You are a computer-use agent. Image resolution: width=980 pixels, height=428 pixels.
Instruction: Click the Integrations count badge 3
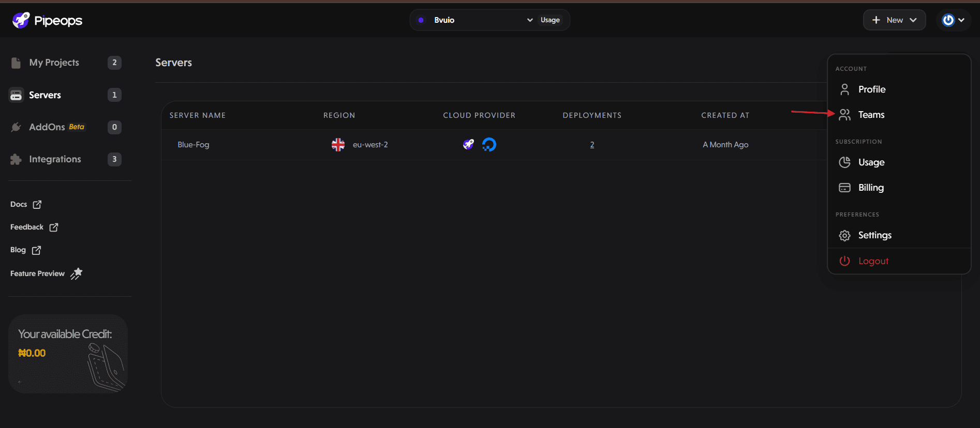pos(114,159)
